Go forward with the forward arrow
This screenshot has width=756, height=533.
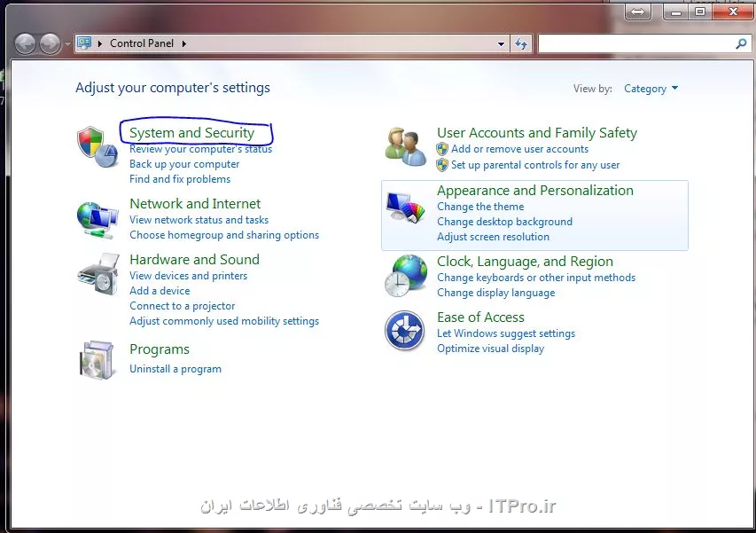(x=51, y=43)
